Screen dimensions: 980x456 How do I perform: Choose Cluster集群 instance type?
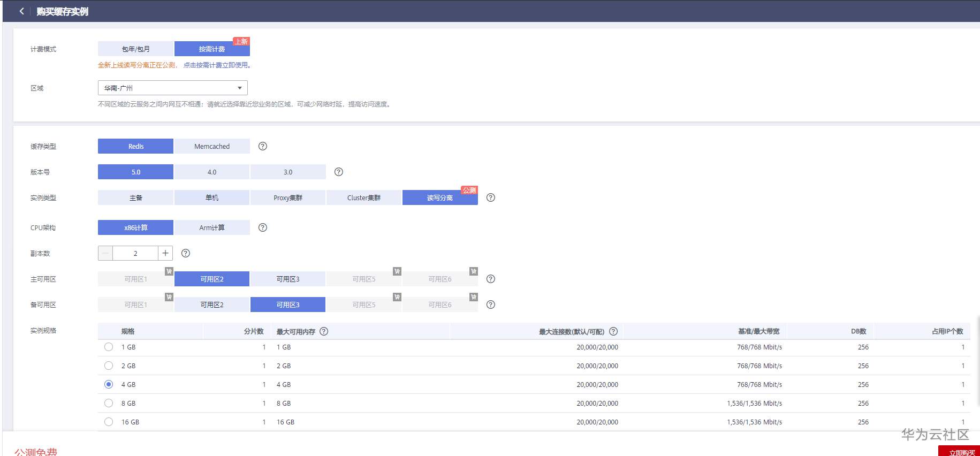(364, 197)
